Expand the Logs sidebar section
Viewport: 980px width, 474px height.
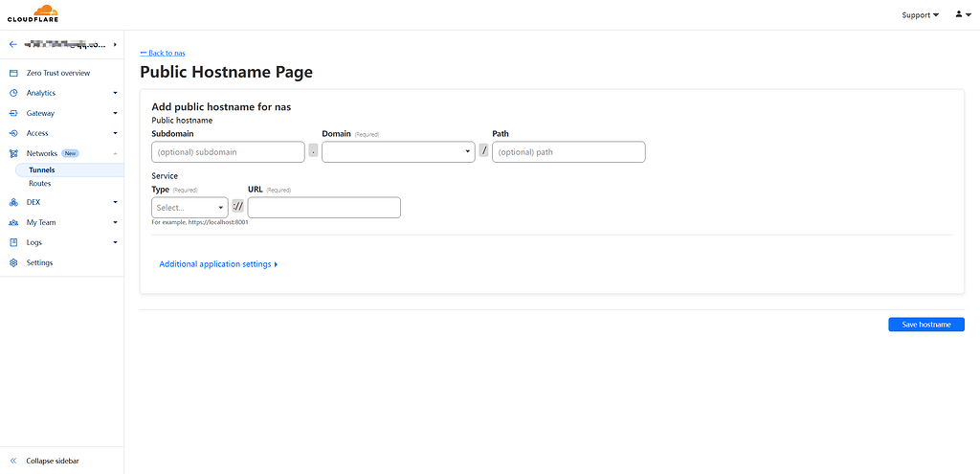click(115, 242)
